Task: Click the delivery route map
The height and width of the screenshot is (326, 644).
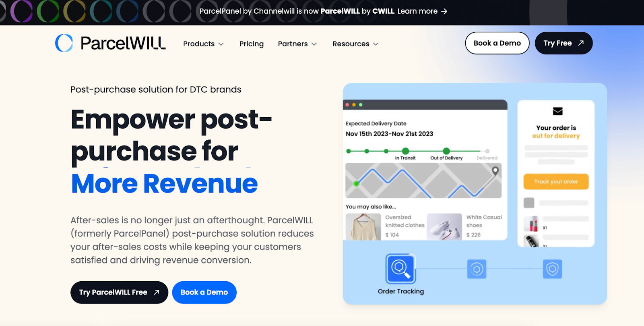Action: 423,181
